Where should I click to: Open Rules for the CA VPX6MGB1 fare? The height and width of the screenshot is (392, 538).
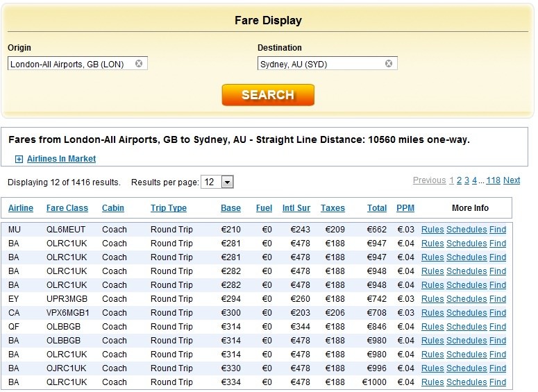432,313
